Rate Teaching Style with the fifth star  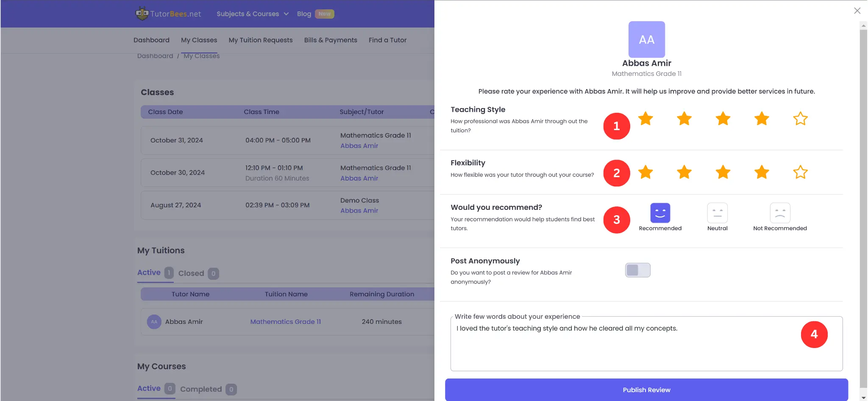pos(800,119)
